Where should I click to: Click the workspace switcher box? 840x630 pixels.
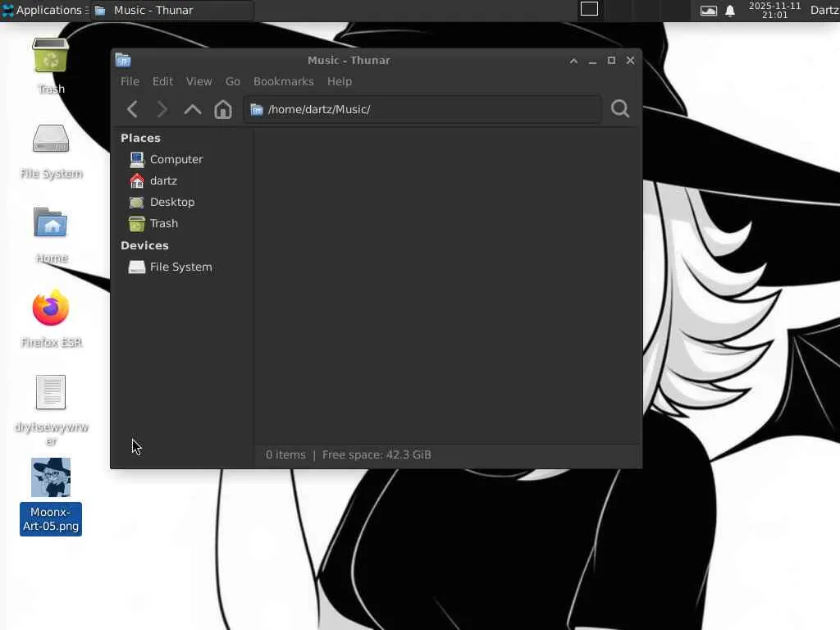click(589, 9)
